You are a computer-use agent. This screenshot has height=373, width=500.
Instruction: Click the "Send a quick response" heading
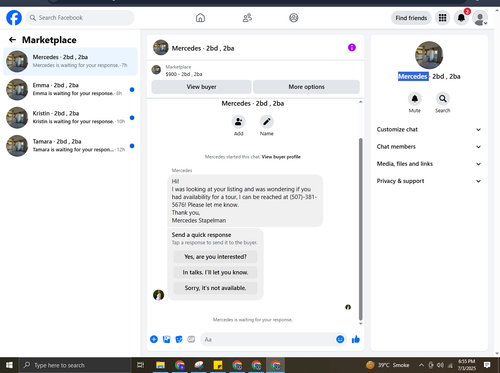click(201, 235)
